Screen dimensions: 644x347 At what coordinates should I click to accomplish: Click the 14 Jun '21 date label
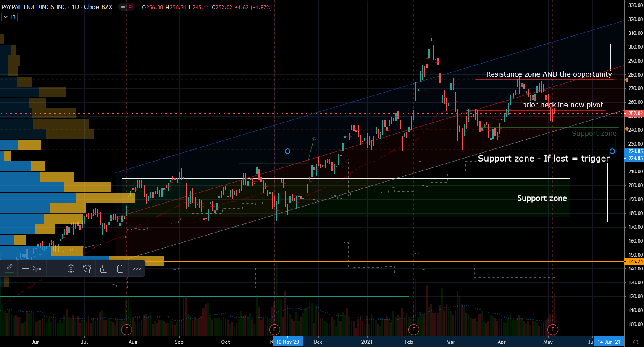(x=609, y=342)
